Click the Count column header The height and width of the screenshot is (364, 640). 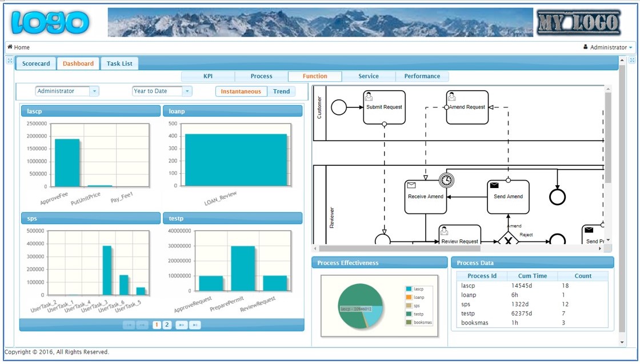pyautogui.click(x=583, y=276)
